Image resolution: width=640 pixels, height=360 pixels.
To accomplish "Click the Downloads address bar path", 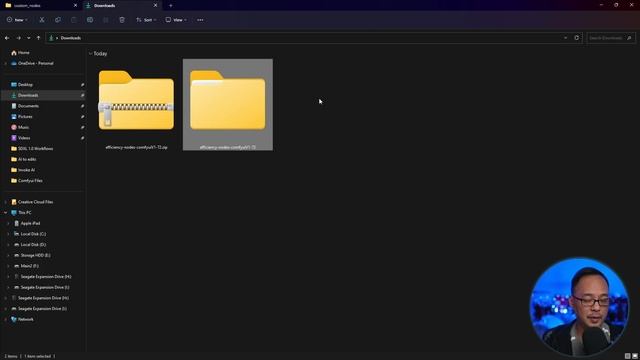I will pos(71,38).
